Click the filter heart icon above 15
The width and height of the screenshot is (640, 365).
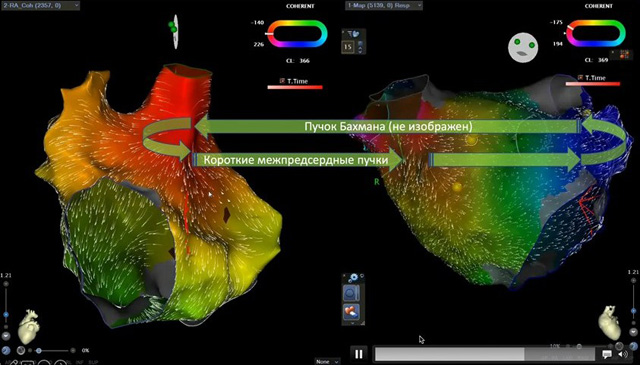pos(354,34)
